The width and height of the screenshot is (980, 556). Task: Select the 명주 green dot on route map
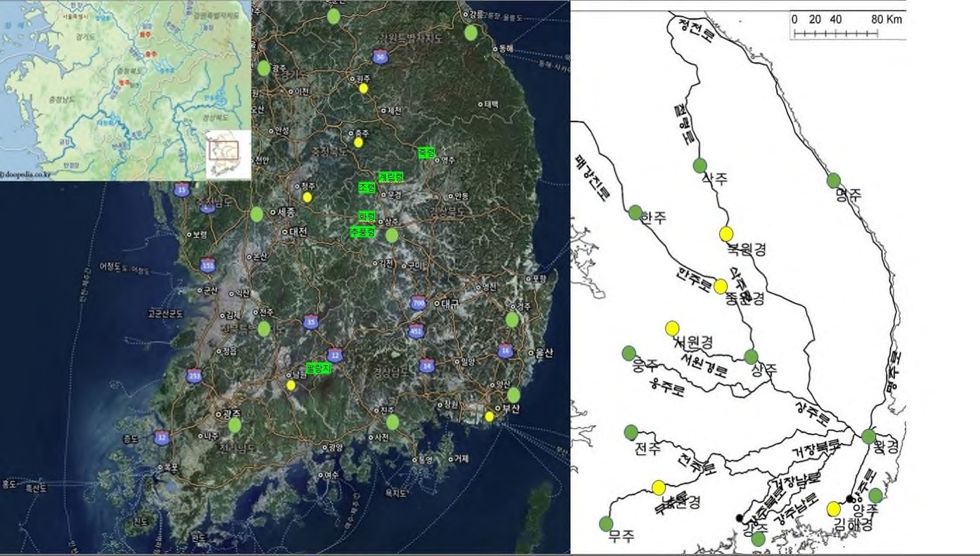834,181
